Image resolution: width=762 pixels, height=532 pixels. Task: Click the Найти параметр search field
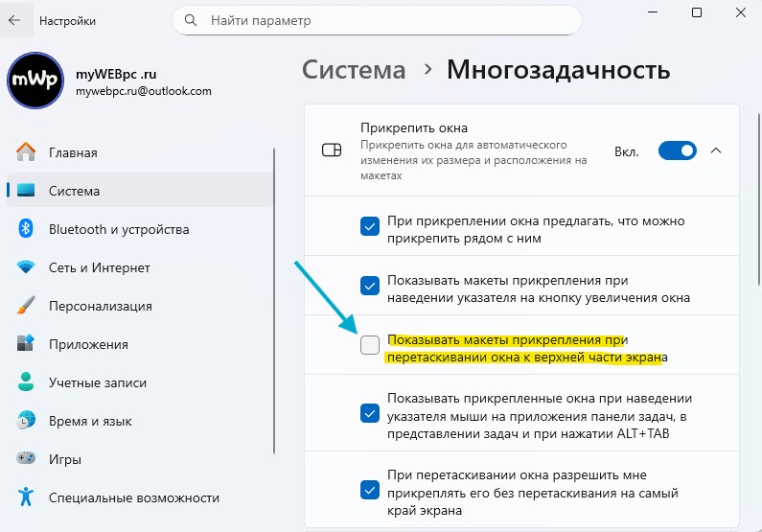coord(377,20)
